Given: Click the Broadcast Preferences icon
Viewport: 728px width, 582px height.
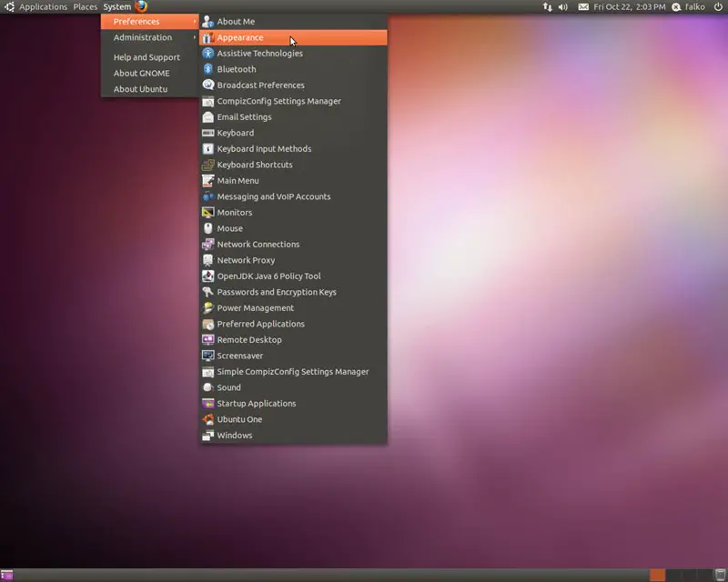Looking at the screenshot, I should (208, 85).
